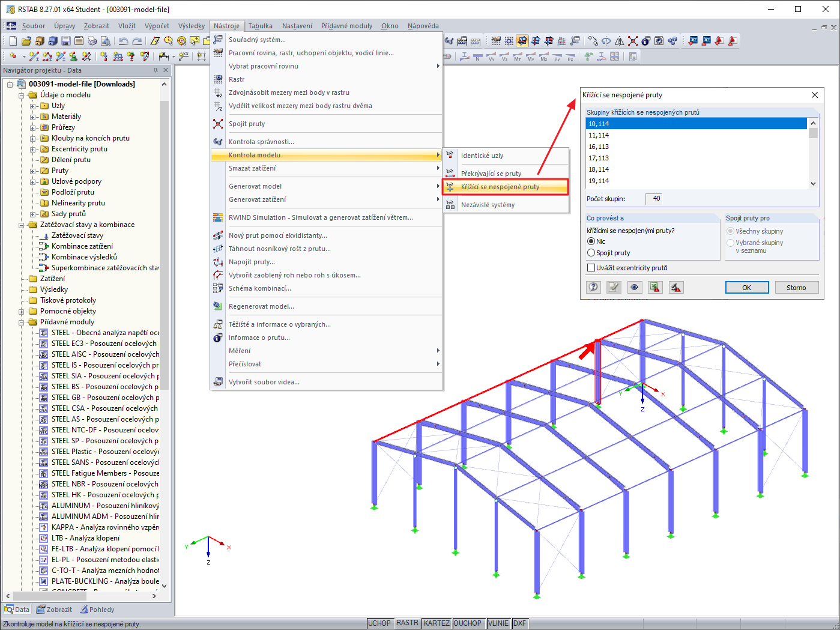Click the group list vertical scrollbar
Viewport: 840px width, 630px height.
(x=813, y=153)
